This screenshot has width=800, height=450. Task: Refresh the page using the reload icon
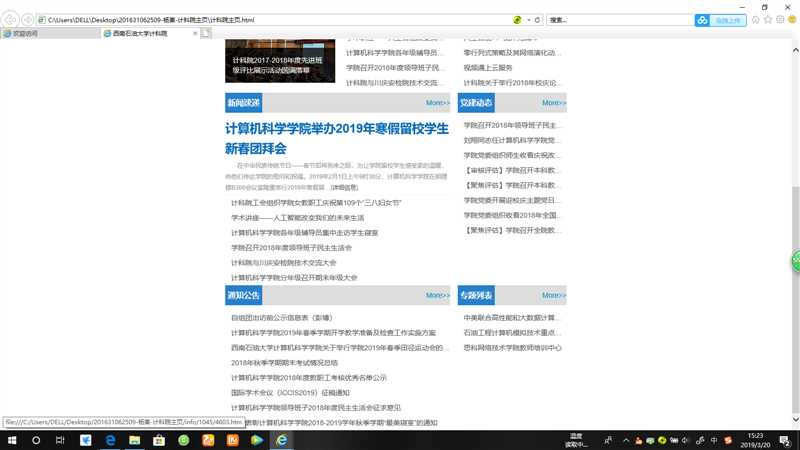coord(537,20)
